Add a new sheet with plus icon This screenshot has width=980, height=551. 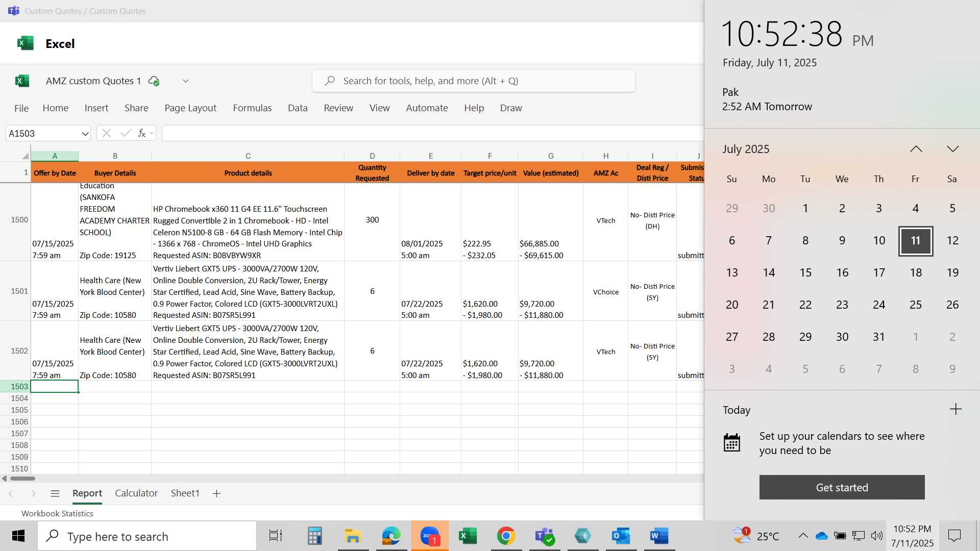(216, 493)
